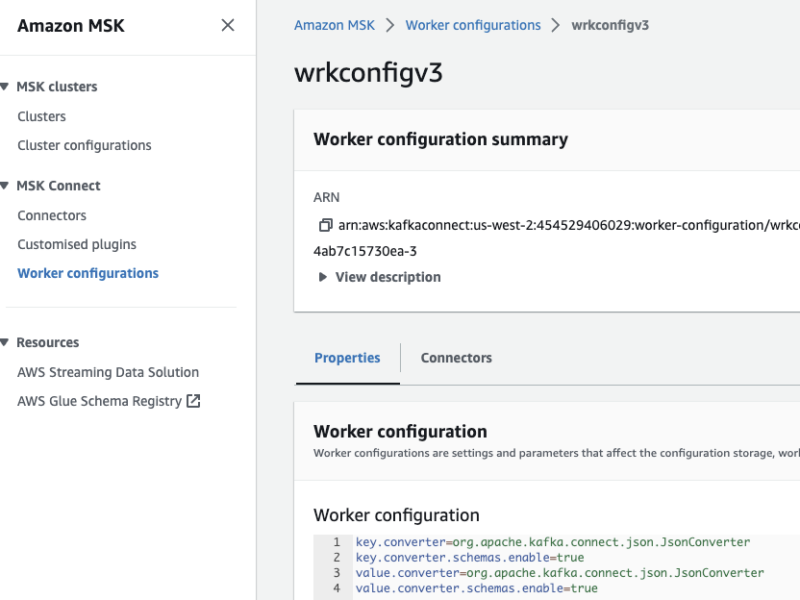This screenshot has height=600, width=800.
Task: Select the Properties tab
Action: click(x=347, y=357)
